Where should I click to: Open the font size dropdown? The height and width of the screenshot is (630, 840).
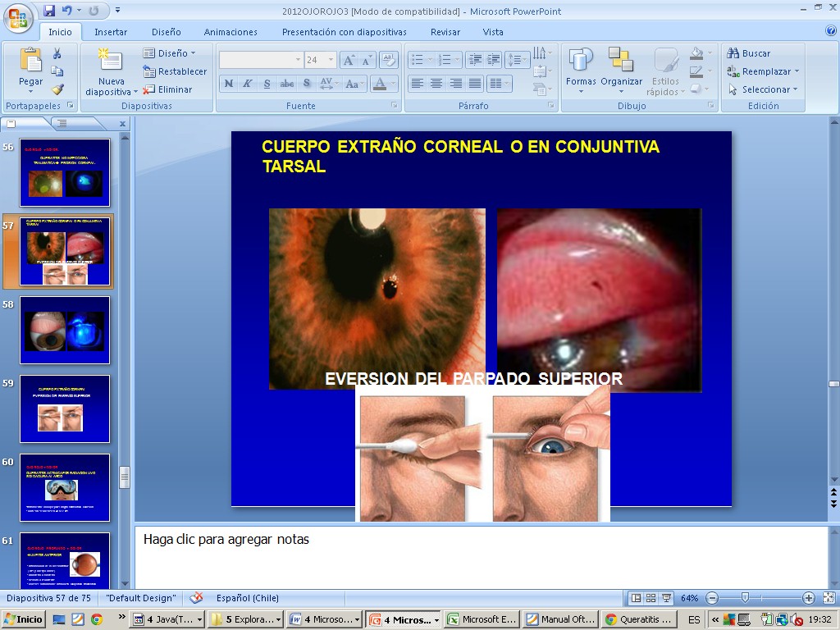click(331, 60)
